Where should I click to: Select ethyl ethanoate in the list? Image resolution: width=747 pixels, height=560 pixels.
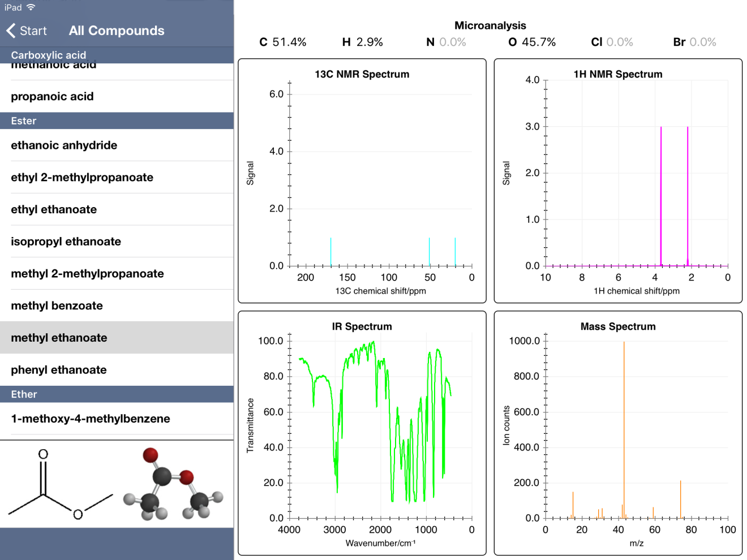(117, 210)
